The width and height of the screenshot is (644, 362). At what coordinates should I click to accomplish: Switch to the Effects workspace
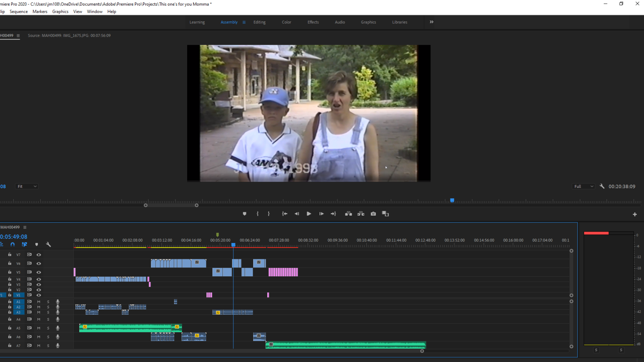[313, 22]
